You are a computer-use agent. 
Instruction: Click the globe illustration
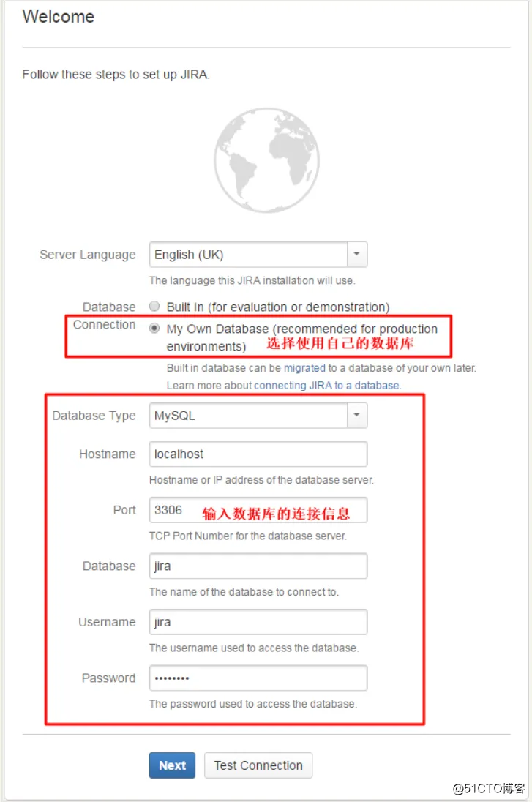(266, 160)
